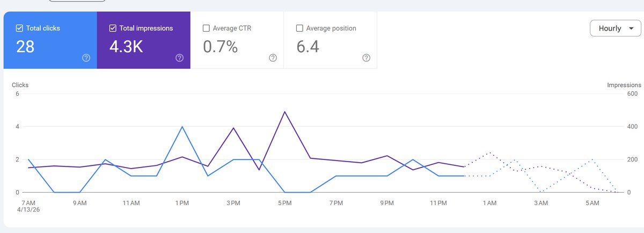Click the 5 PM axis label
Viewport: 644px width, 233px height.
click(285, 203)
